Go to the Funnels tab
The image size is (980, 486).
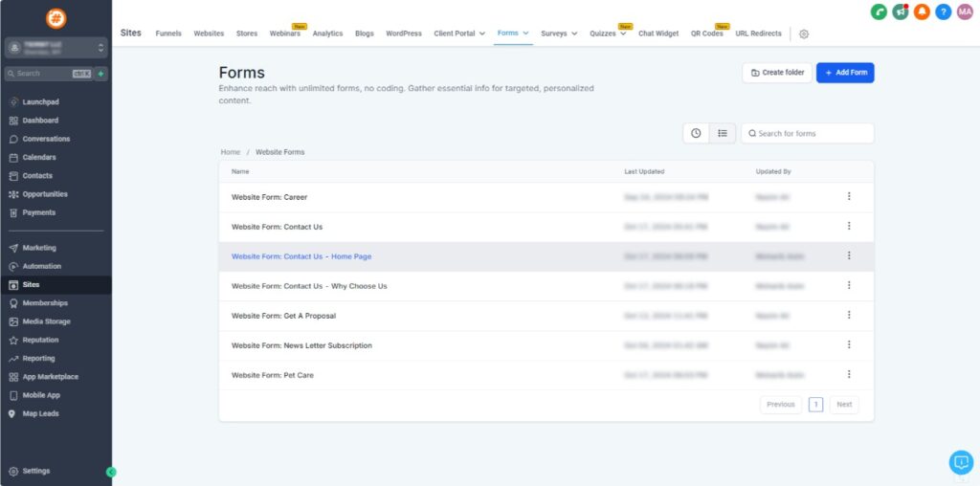(168, 33)
